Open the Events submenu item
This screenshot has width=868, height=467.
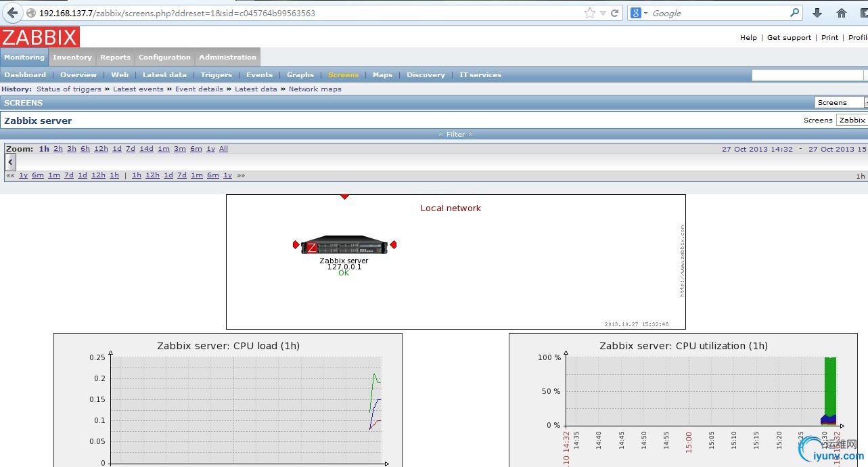coord(259,75)
